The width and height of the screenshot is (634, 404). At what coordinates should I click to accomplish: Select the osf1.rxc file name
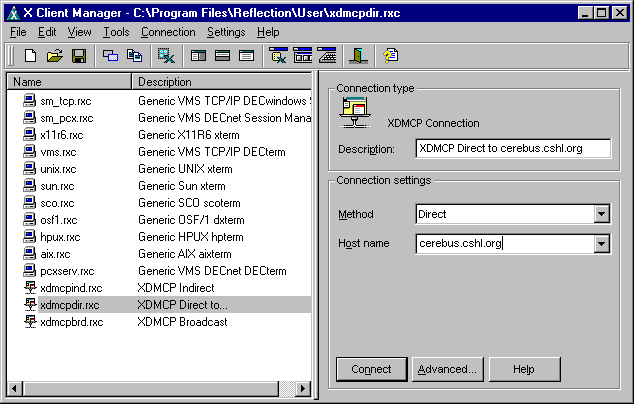tap(59, 220)
